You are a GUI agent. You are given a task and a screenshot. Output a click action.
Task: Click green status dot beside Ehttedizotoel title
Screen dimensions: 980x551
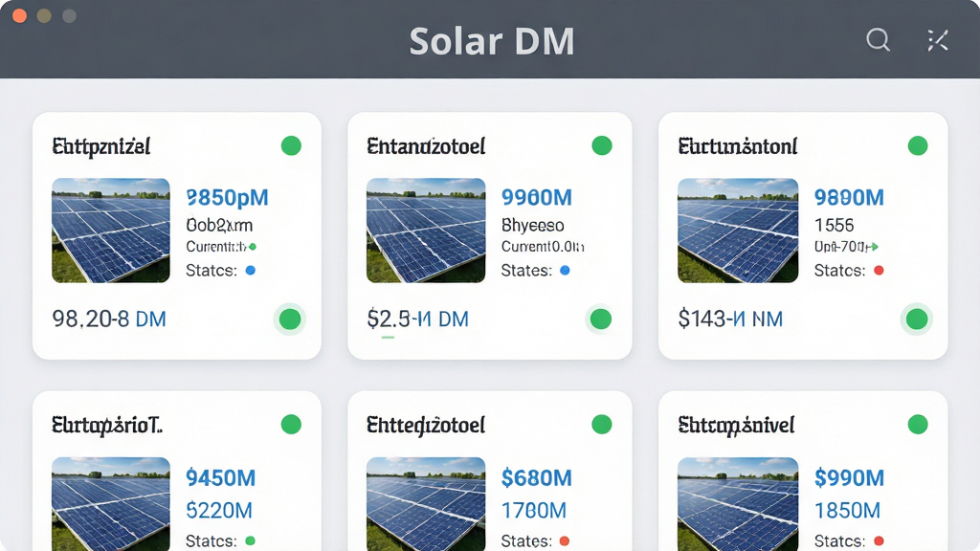(x=602, y=424)
